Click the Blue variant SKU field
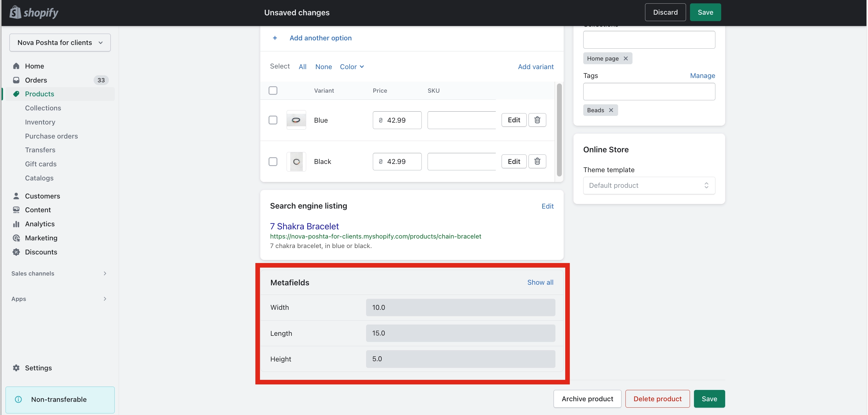The width and height of the screenshot is (868, 415). [462, 120]
